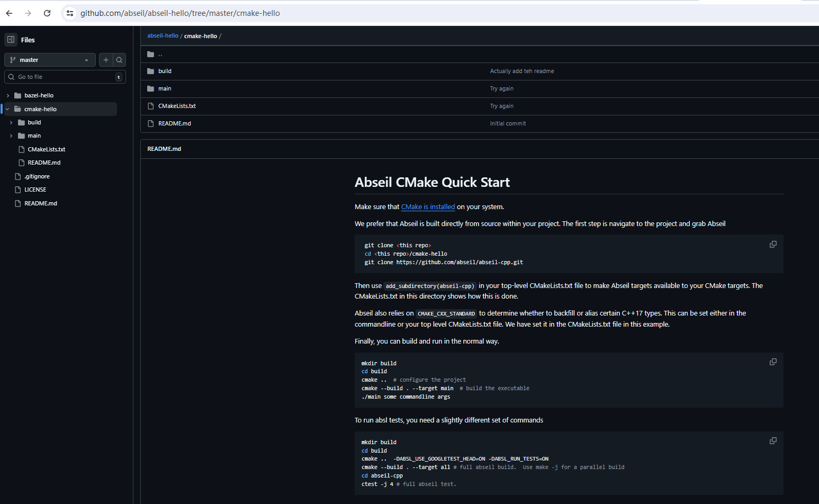Expand main folder chevron in tree
Image resolution: width=819 pixels, height=504 pixels.
coord(11,136)
